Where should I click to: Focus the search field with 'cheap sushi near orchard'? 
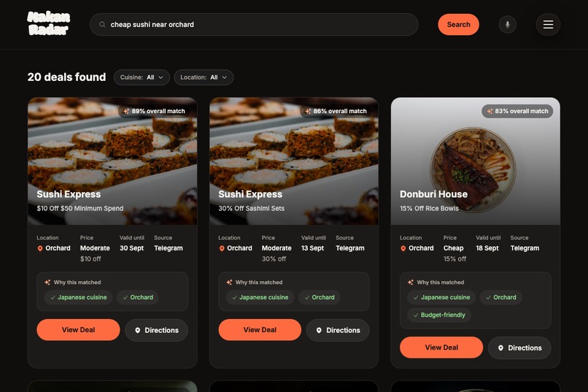(254, 24)
